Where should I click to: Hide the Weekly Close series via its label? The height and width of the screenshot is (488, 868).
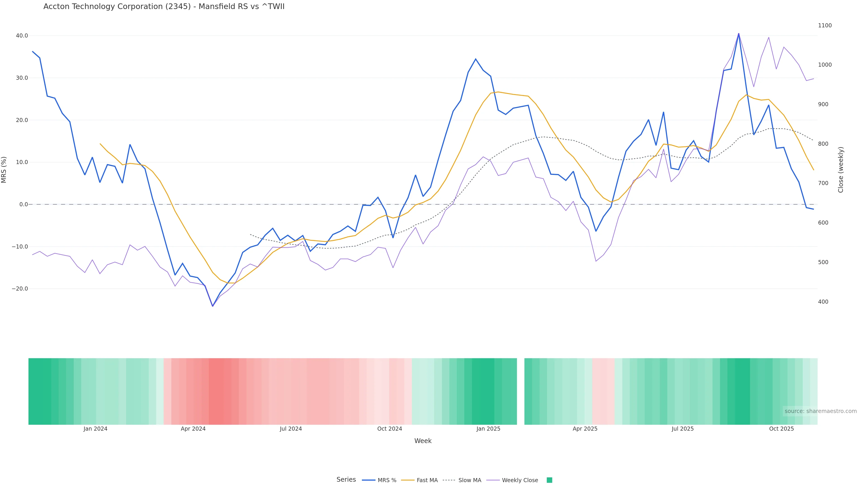pyautogui.click(x=520, y=480)
